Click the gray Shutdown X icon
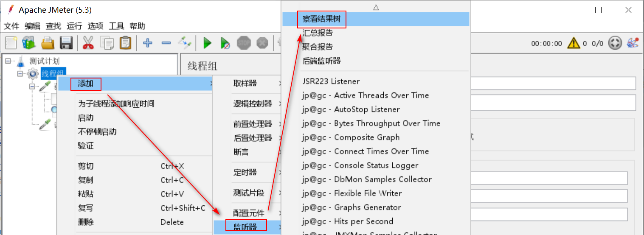The height and width of the screenshot is (235, 644). click(x=263, y=43)
